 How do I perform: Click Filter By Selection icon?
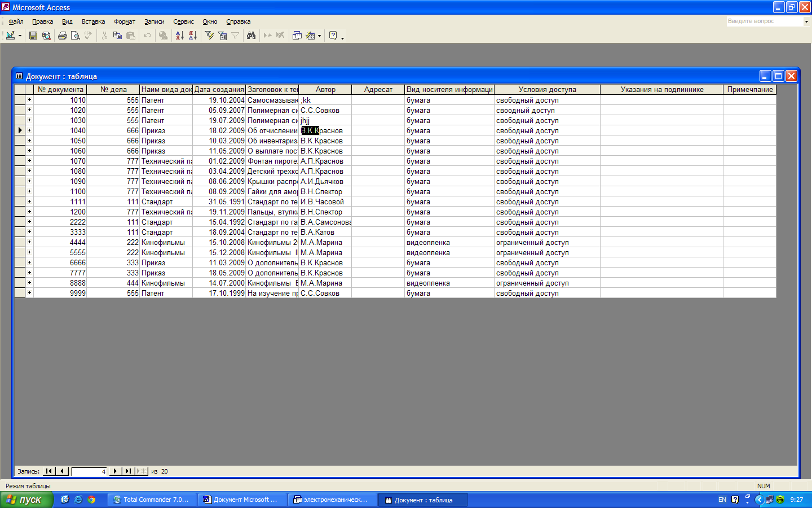click(x=209, y=36)
